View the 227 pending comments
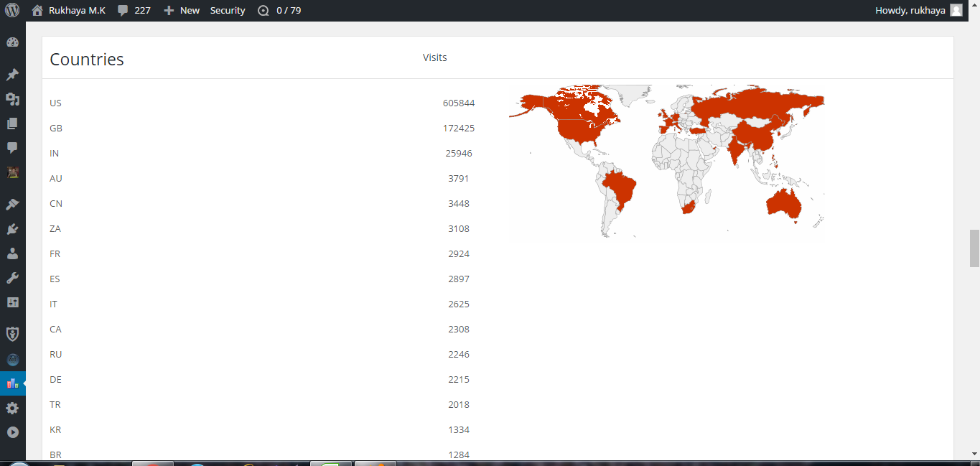Viewport: 980px width, 466px height. [x=134, y=10]
